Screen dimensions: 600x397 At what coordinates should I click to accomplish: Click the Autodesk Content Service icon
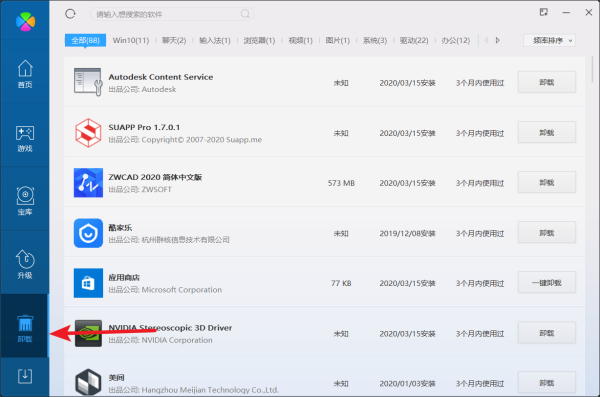click(88, 82)
